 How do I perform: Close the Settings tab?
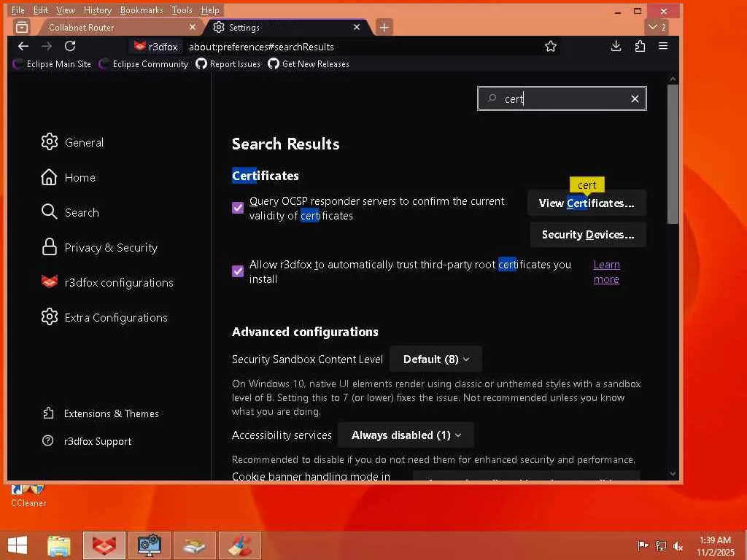357,27
